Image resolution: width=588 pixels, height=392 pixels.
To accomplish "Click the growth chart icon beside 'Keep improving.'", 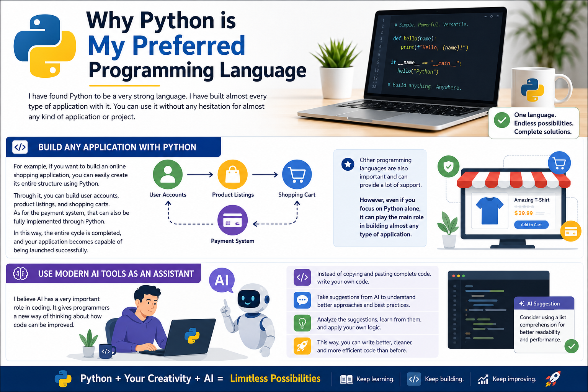I will (x=483, y=379).
